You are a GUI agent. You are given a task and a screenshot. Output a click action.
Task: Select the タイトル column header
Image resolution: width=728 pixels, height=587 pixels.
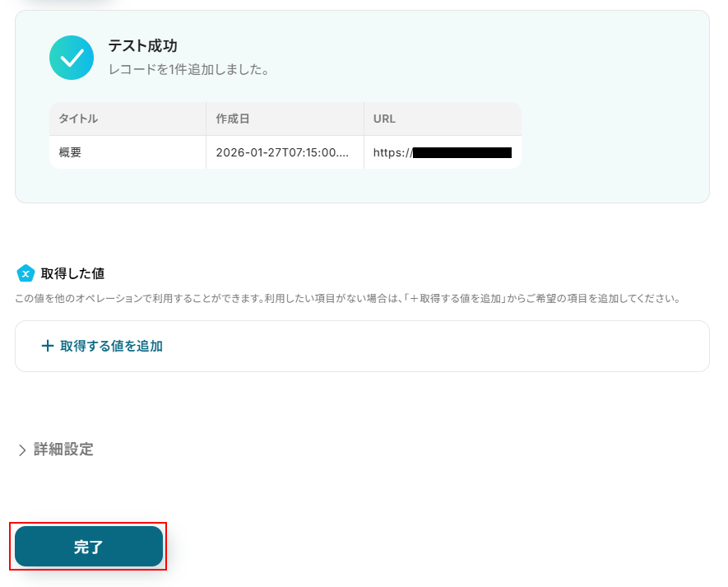pyautogui.click(x=128, y=119)
